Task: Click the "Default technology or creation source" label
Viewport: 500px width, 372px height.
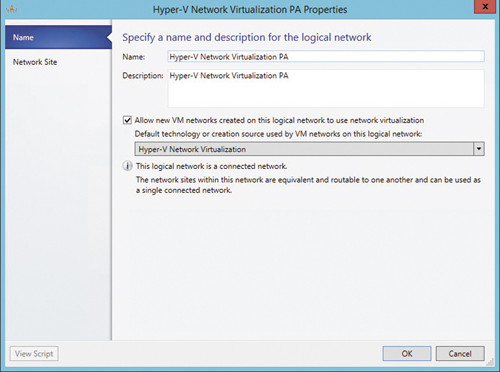Action: click(x=278, y=134)
